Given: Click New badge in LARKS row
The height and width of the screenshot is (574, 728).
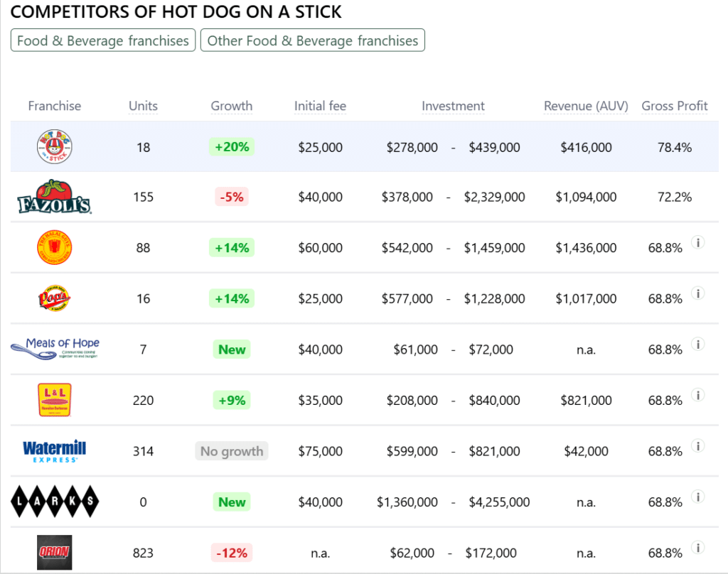Looking at the screenshot, I should (x=232, y=502).
